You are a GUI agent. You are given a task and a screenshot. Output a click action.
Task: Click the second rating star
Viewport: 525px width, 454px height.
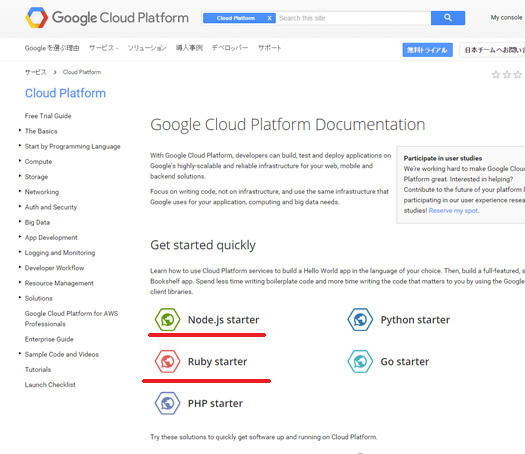[x=507, y=74]
